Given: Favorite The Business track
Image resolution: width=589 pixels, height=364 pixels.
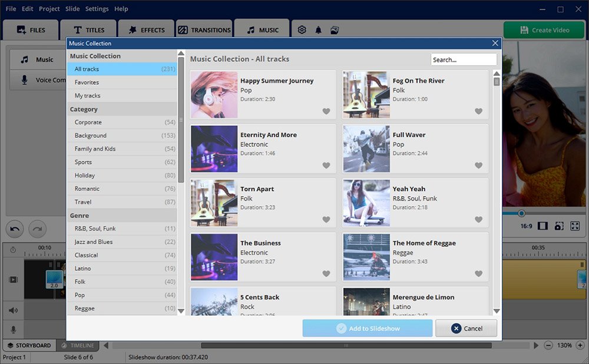Looking at the screenshot, I should 326,273.
